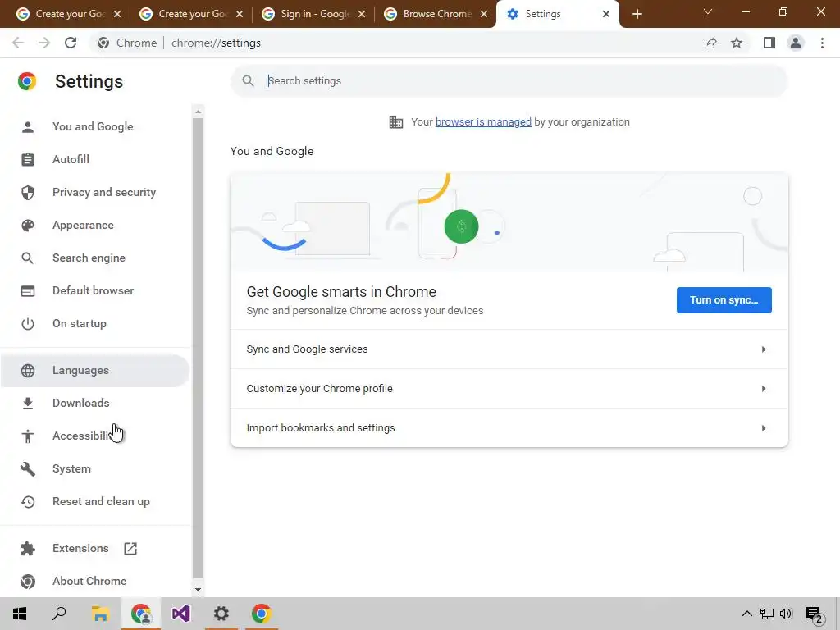Image resolution: width=840 pixels, height=630 pixels.
Task: Click the Appearance palette icon
Action: (x=27, y=226)
